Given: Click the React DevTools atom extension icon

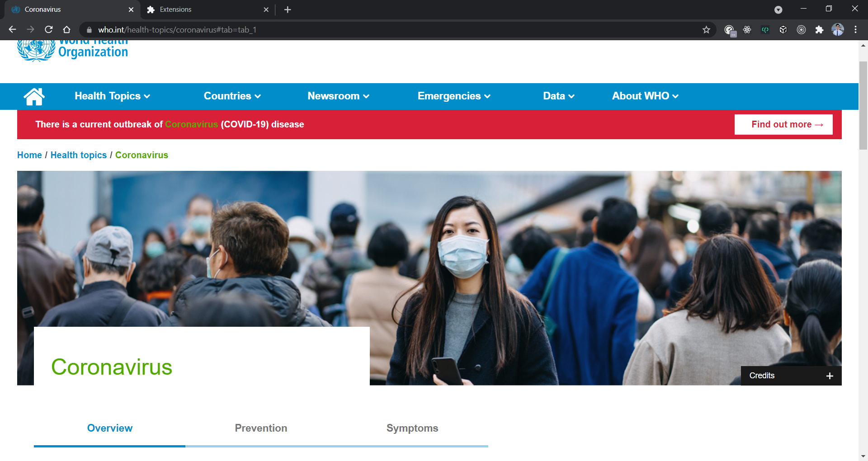Looking at the screenshot, I should [747, 30].
